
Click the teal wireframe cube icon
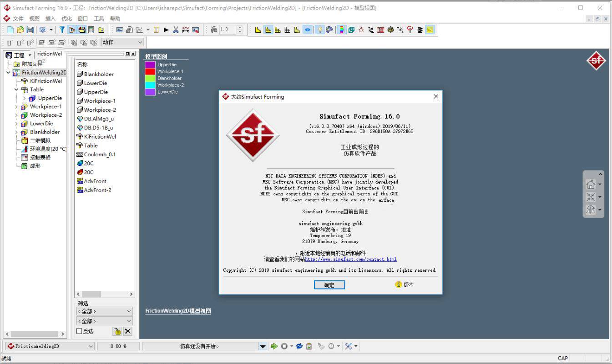351,30
